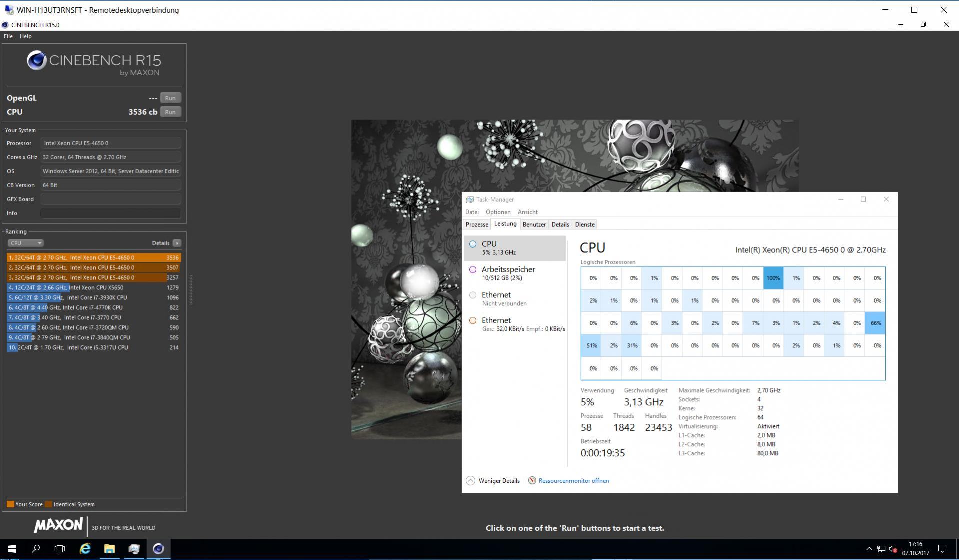Viewport: 959px width, 560px height.
Task: Open the Windows Start menu
Action: click(12, 549)
